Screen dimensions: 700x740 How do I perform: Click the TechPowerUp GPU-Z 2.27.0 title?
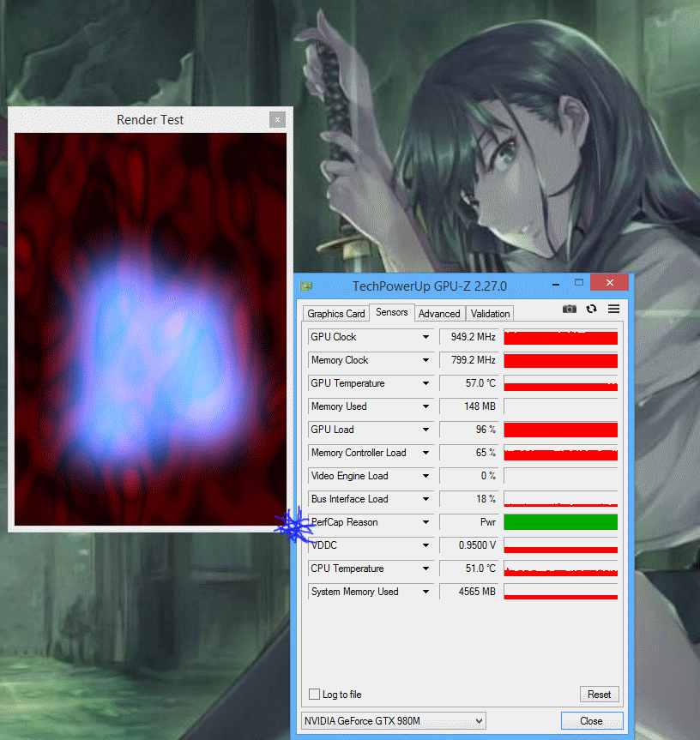point(430,286)
